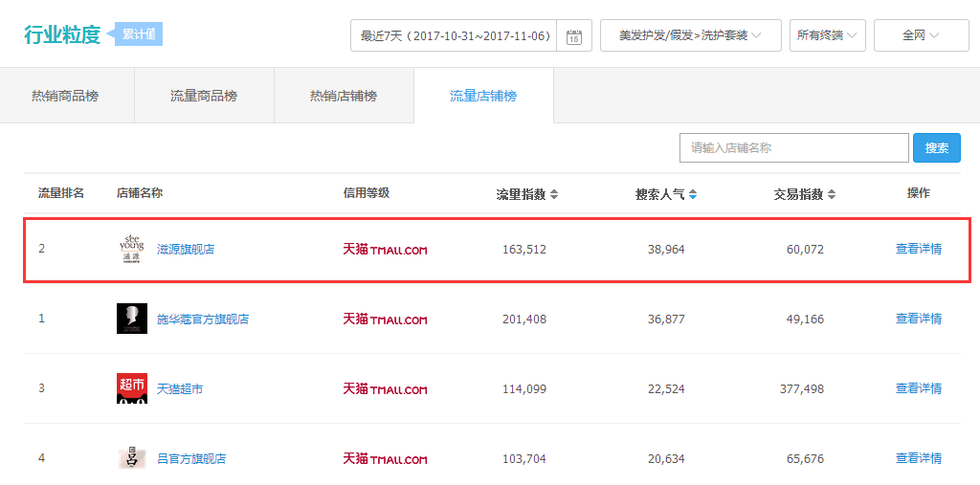The width and height of the screenshot is (980, 485).
Task: Sort by 流量指数 arrows
Action: click(554, 194)
